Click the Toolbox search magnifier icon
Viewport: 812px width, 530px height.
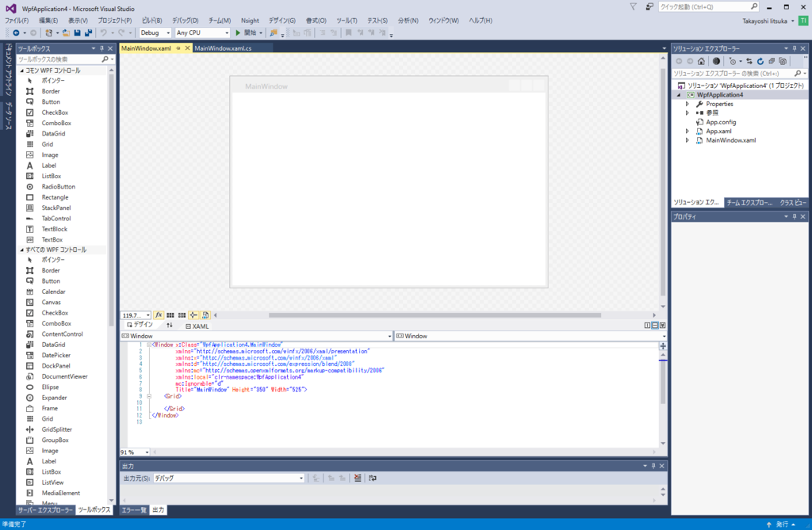coord(105,59)
